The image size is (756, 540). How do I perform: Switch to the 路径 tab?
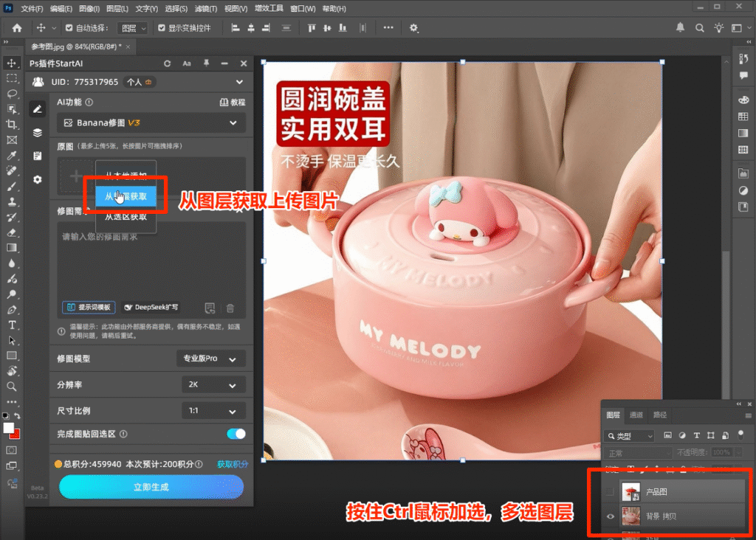pos(659,415)
